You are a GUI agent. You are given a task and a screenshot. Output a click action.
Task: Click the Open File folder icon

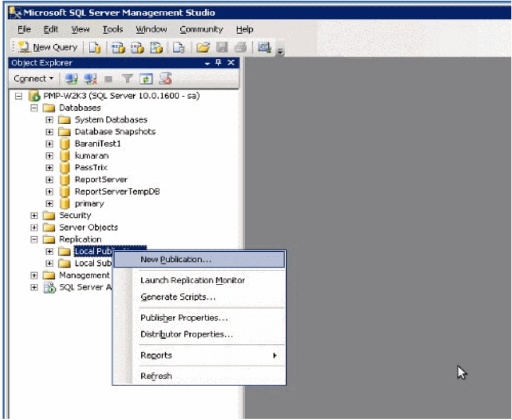[x=203, y=47]
